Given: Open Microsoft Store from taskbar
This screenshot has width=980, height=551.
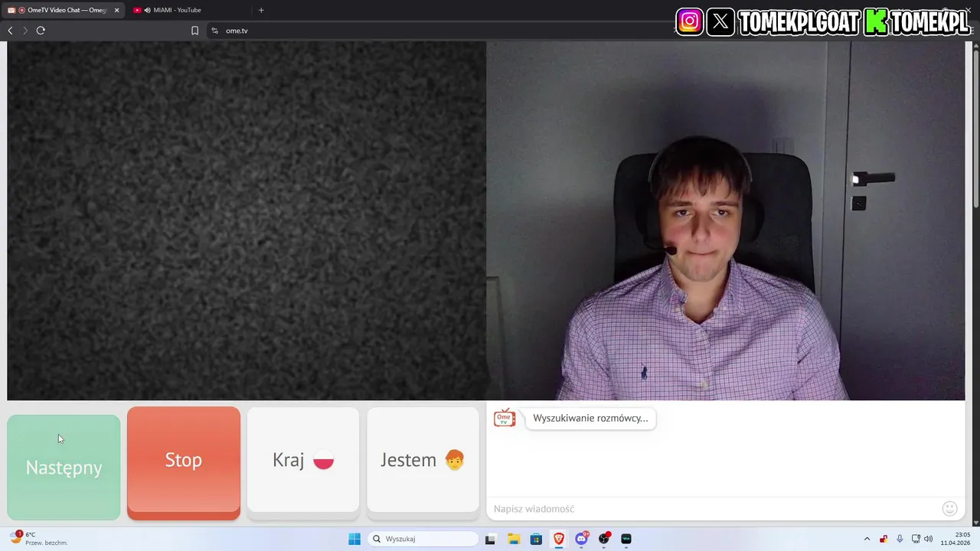Looking at the screenshot, I should (x=536, y=539).
